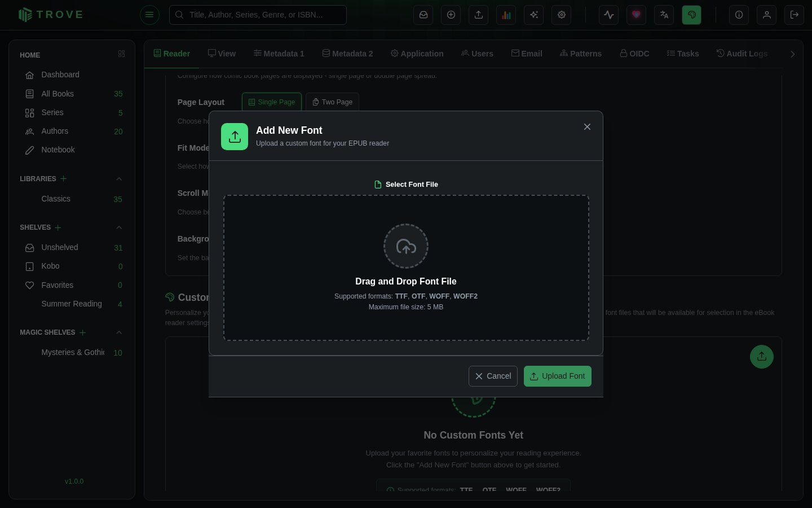Image resolution: width=812 pixels, height=508 pixels.
Task: Open the Application tab
Action: point(417,54)
